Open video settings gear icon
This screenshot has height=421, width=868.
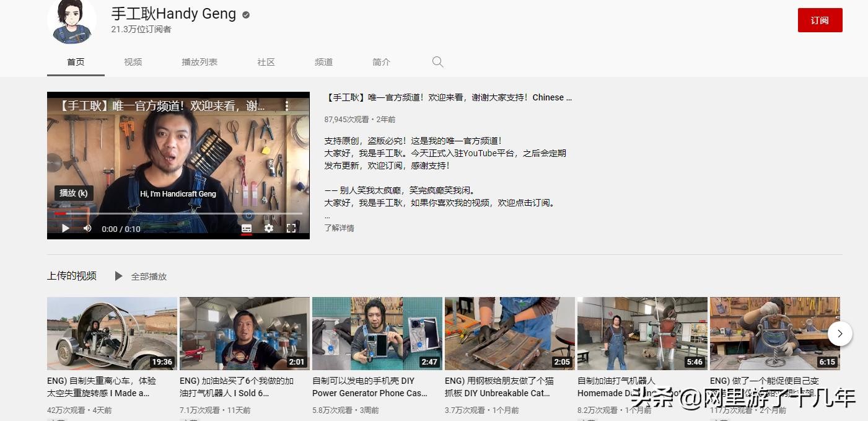click(x=268, y=228)
